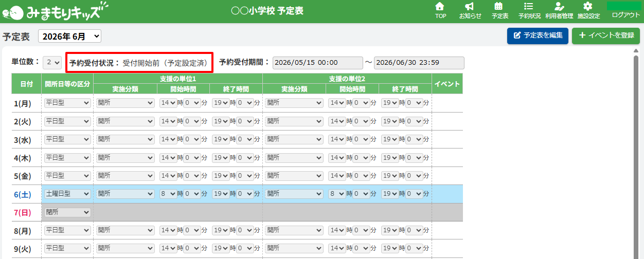Open the 2026年 6月 month dropdown
This screenshot has width=644, height=259.
(x=70, y=36)
